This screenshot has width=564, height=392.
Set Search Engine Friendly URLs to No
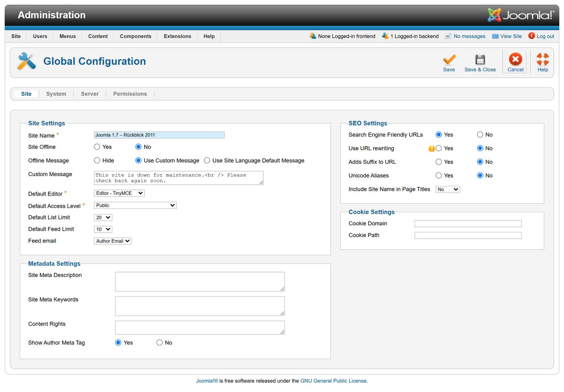click(480, 135)
